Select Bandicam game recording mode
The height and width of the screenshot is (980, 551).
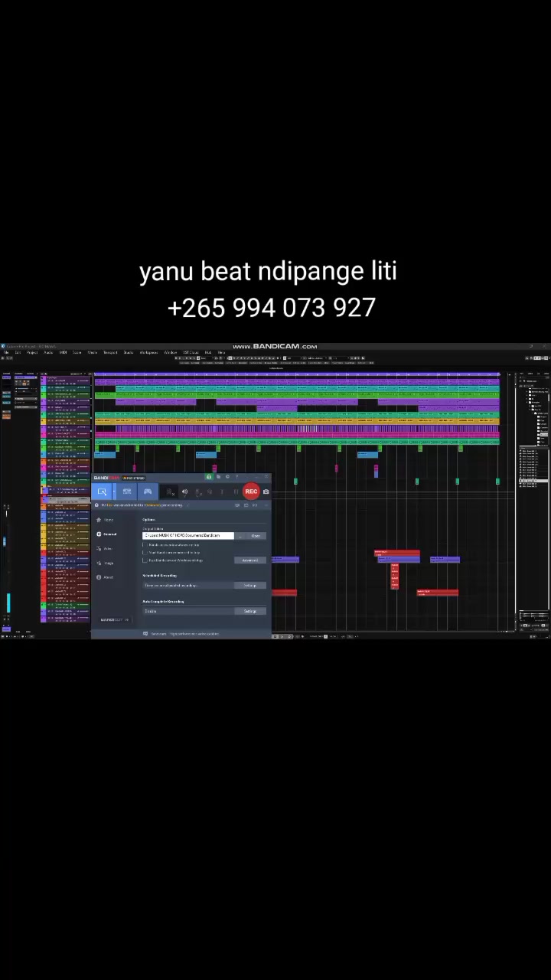(148, 492)
